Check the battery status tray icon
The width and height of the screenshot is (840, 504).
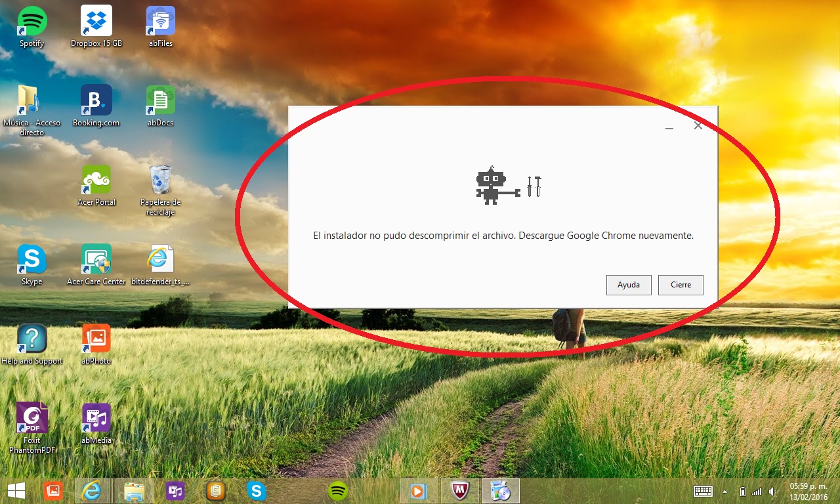(743, 492)
